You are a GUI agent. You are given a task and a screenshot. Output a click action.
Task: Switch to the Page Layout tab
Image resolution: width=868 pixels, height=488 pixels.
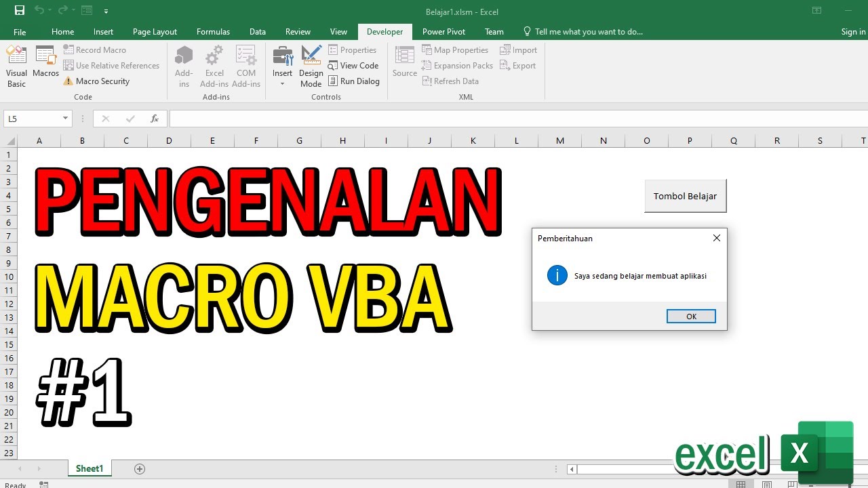pos(155,32)
